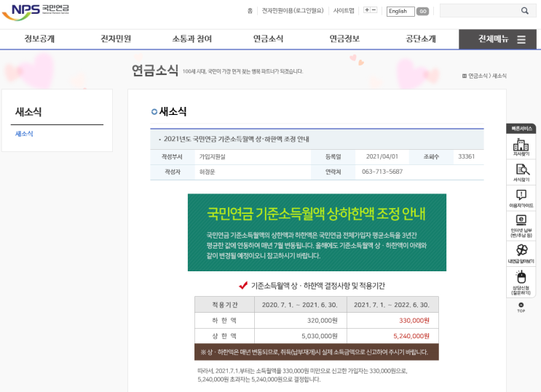The height and width of the screenshot is (392, 541).
Task: Click 전자민원이용(로그인필요) link
Action: point(293,11)
